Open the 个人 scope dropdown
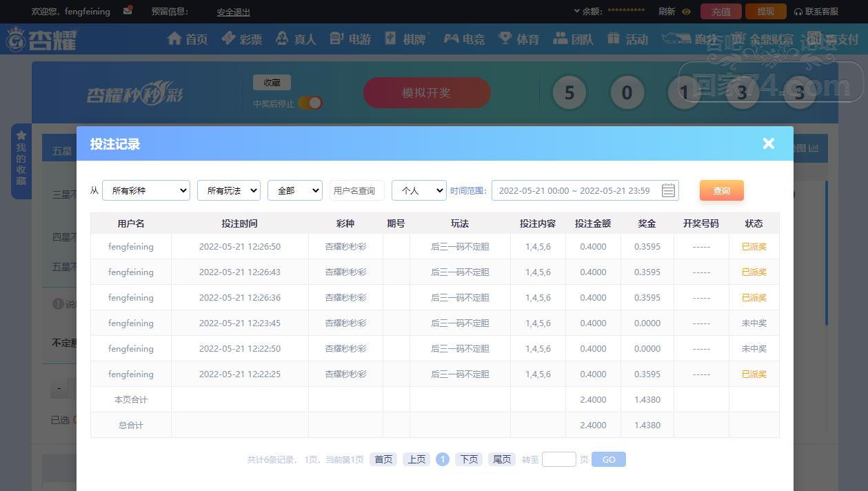Screen dimensions: 868x491 (x=418, y=190)
